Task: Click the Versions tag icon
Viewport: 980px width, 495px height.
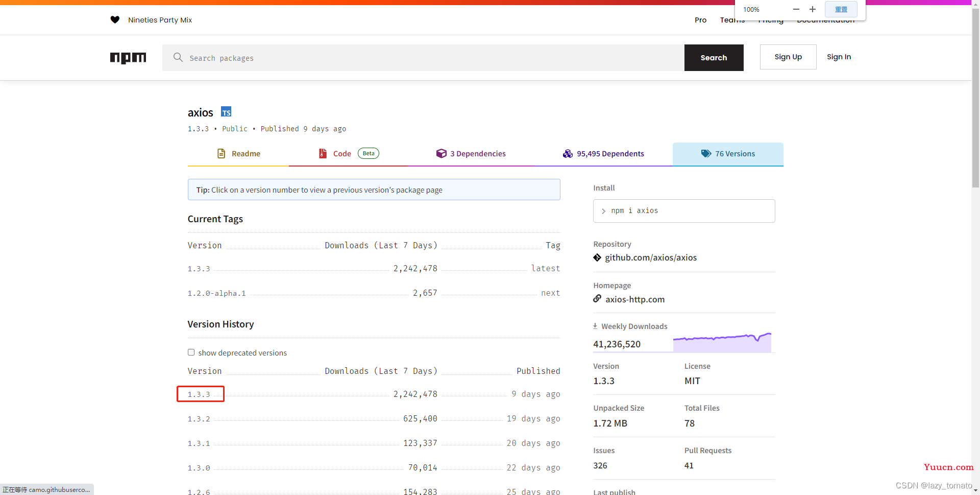Action: [706, 154]
